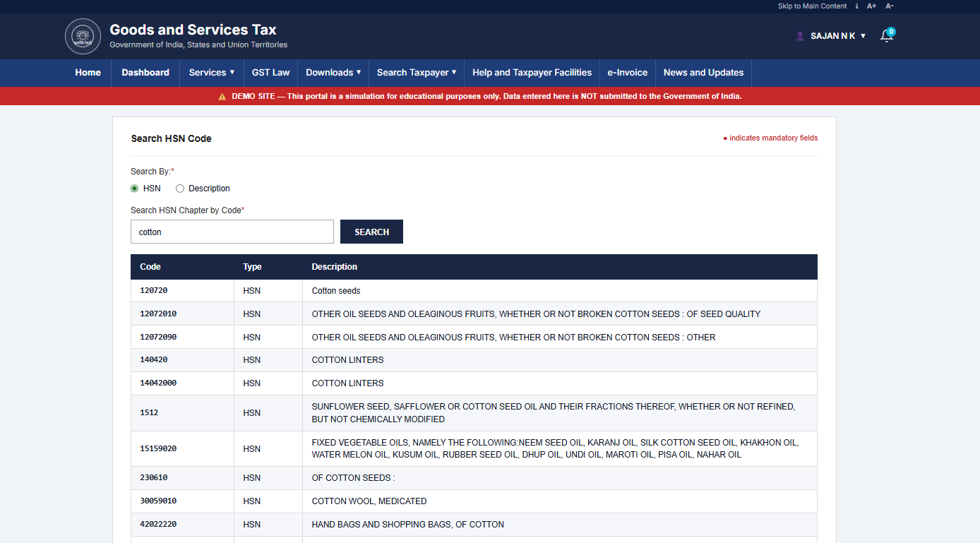Open the GST Law menu item
The width and height of the screenshot is (980, 543).
[271, 73]
